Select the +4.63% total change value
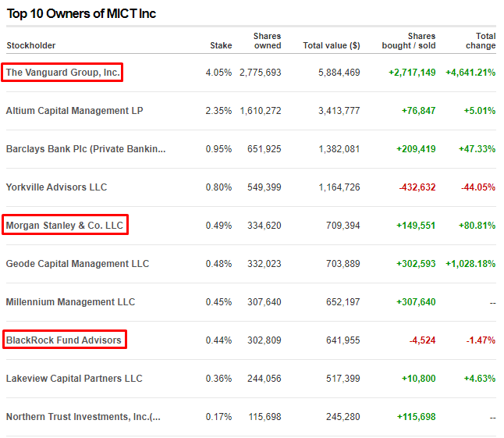 point(480,379)
